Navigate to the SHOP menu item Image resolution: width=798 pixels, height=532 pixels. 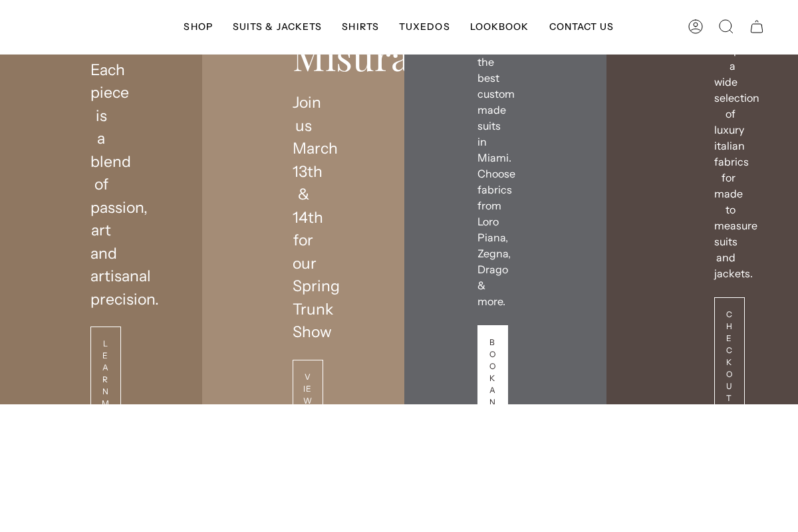coord(198,27)
